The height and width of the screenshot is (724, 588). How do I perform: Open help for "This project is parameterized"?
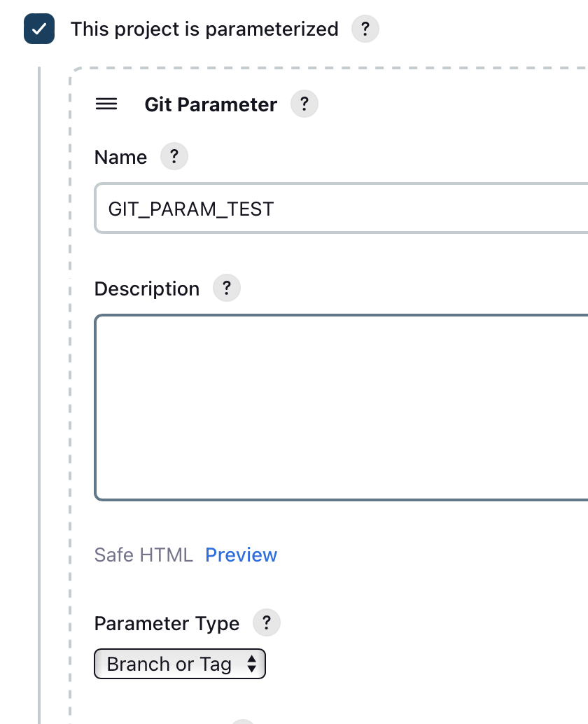[365, 29]
